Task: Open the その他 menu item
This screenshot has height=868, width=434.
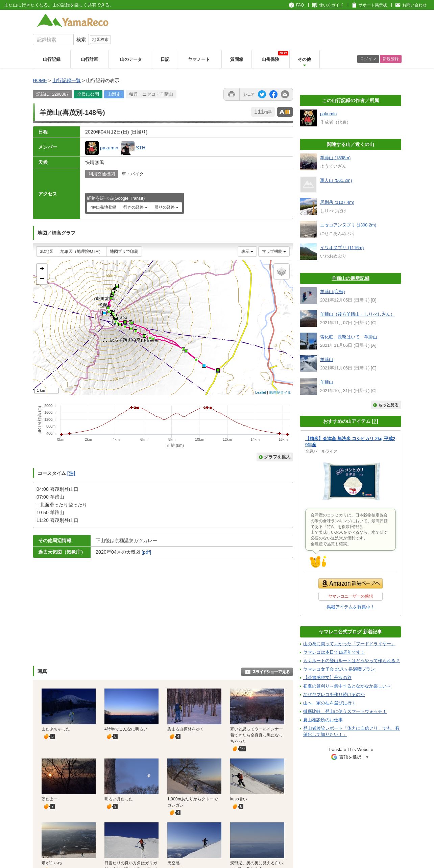Action: tap(304, 59)
